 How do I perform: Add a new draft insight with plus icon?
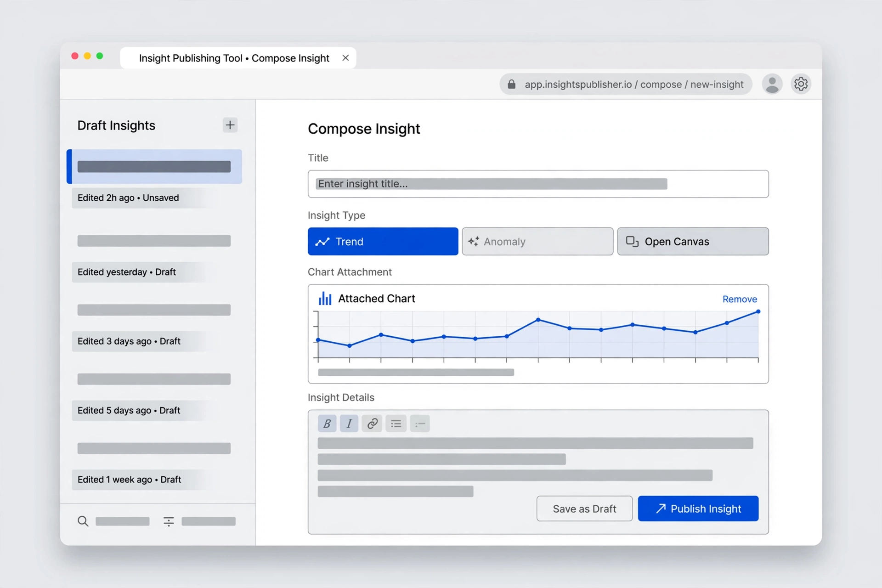(x=230, y=125)
